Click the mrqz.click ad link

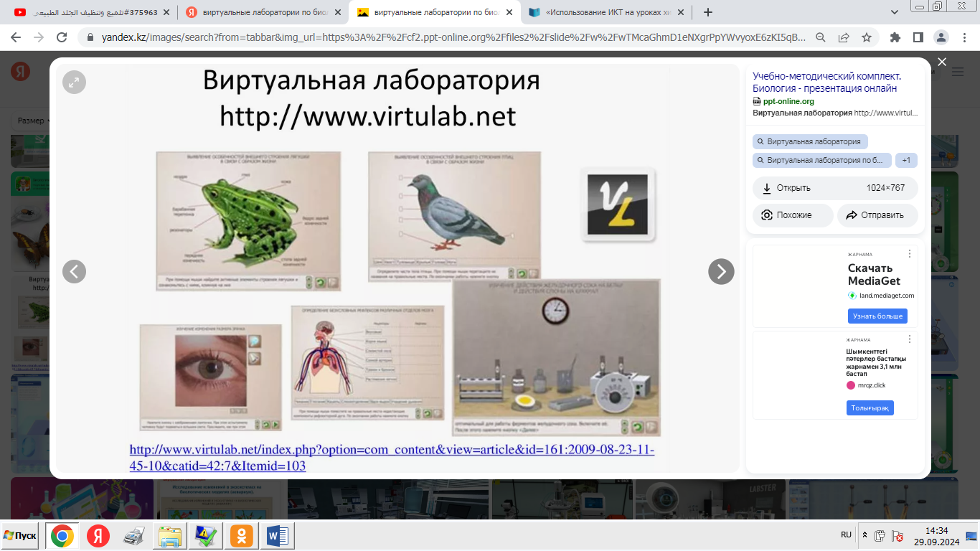[872, 385]
